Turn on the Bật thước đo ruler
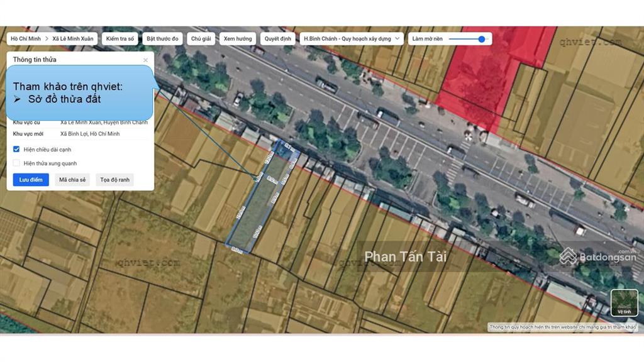Viewport: 644px width, 362px height. (163, 39)
